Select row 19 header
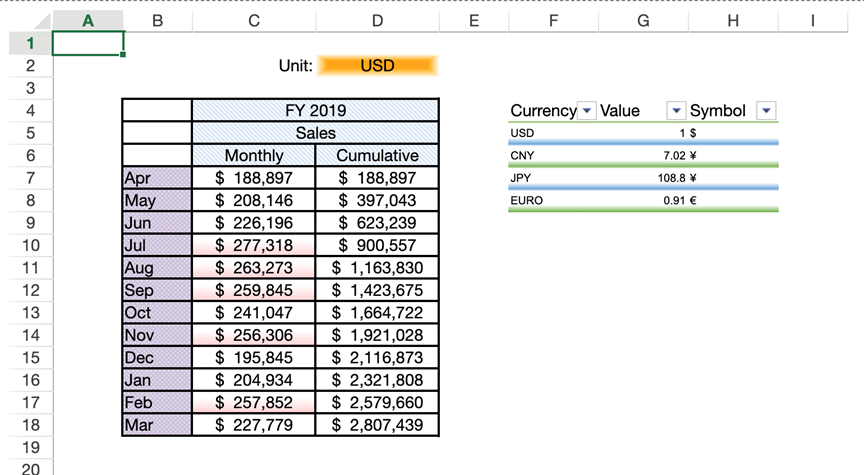The height and width of the screenshot is (475, 864). (31, 447)
